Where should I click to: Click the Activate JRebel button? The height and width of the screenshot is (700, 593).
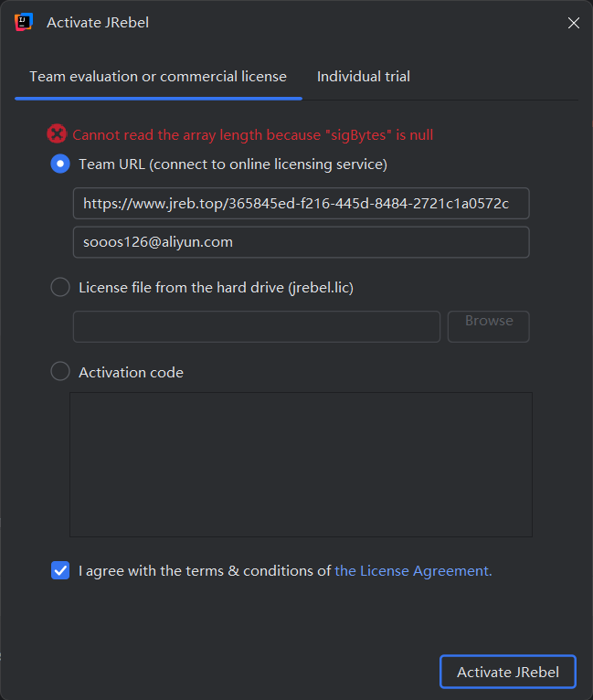pos(508,672)
